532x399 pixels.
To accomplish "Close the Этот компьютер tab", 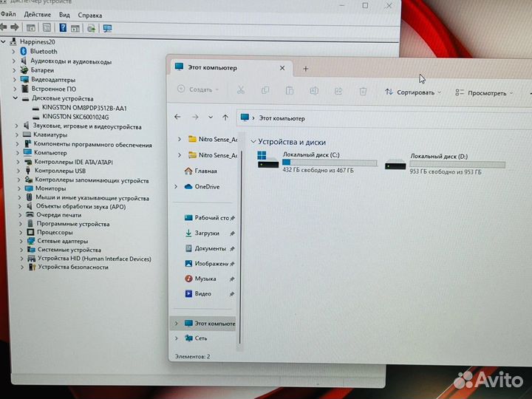I will click(282, 68).
